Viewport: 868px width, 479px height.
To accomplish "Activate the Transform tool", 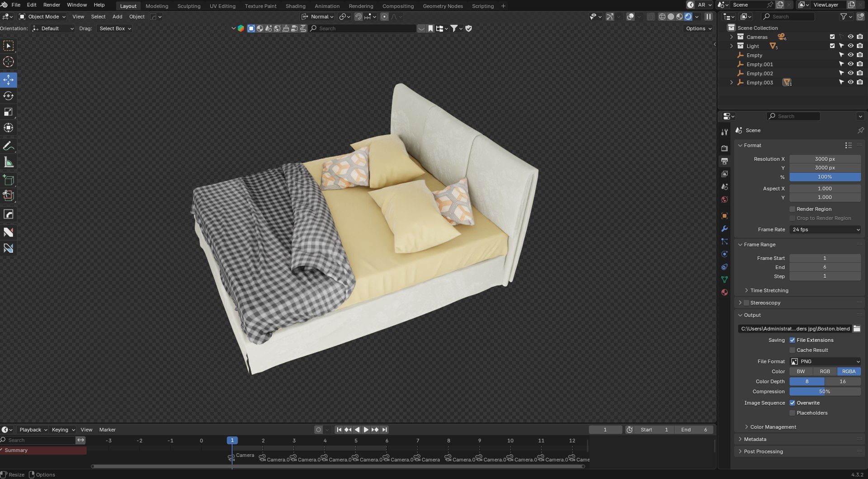I will [8, 128].
